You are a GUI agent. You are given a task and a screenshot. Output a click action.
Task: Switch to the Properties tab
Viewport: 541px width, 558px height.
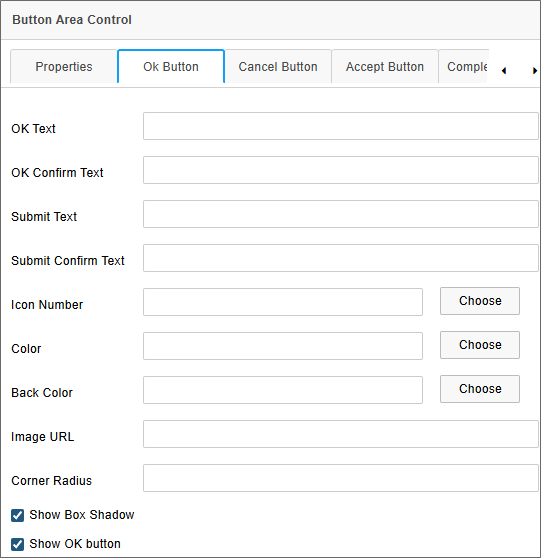point(64,67)
